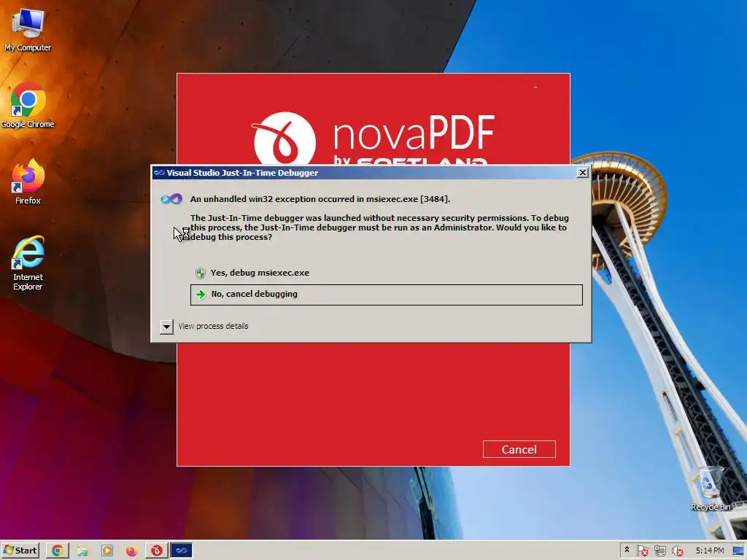Image resolution: width=747 pixels, height=560 pixels.
Task: Expand View process details arrow
Action: pyautogui.click(x=166, y=327)
